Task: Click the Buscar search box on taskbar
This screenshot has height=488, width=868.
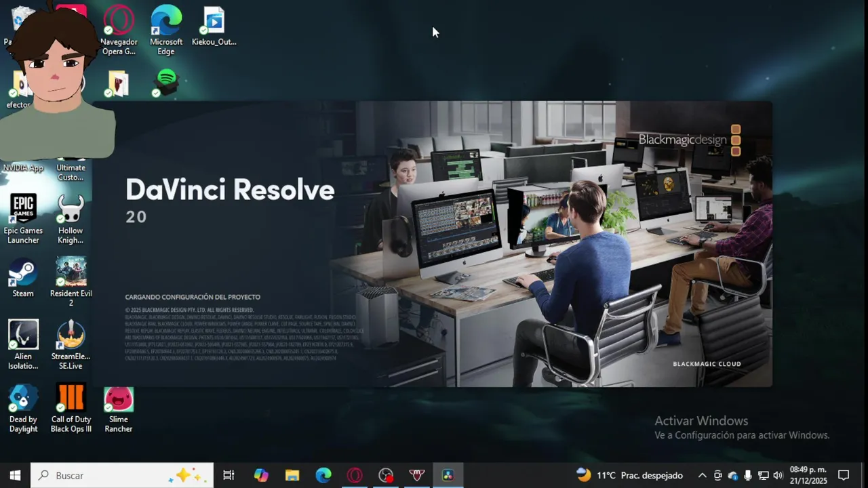Action: click(122, 475)
